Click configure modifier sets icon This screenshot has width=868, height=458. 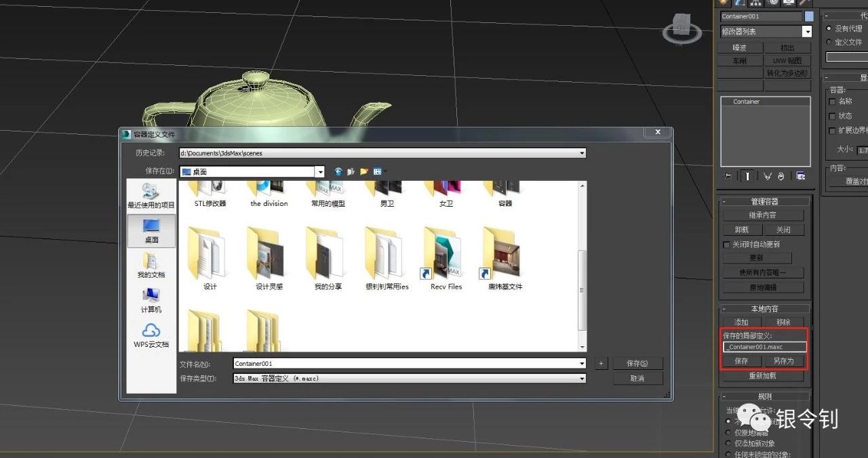click(801, 176)
